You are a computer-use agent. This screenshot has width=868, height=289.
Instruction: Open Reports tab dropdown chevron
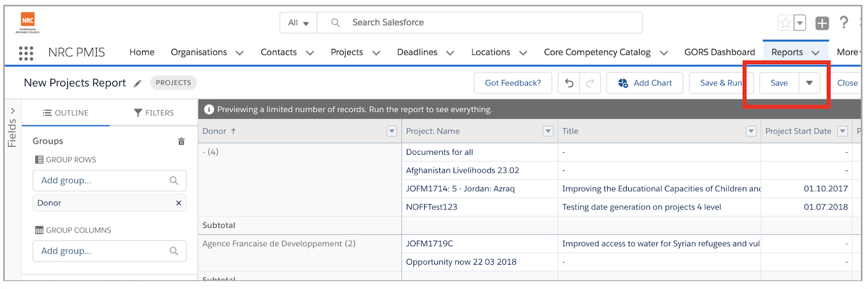click(x=815, y=53)
